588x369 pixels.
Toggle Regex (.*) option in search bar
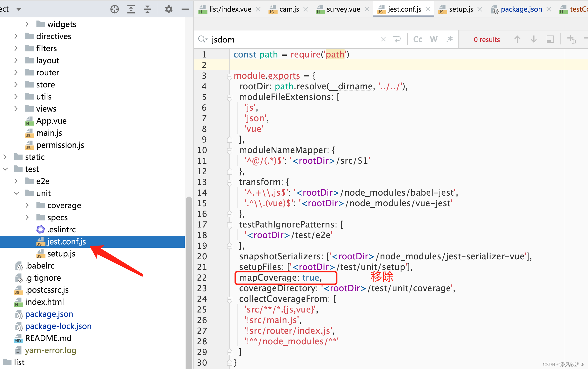(x=449, y=39)
